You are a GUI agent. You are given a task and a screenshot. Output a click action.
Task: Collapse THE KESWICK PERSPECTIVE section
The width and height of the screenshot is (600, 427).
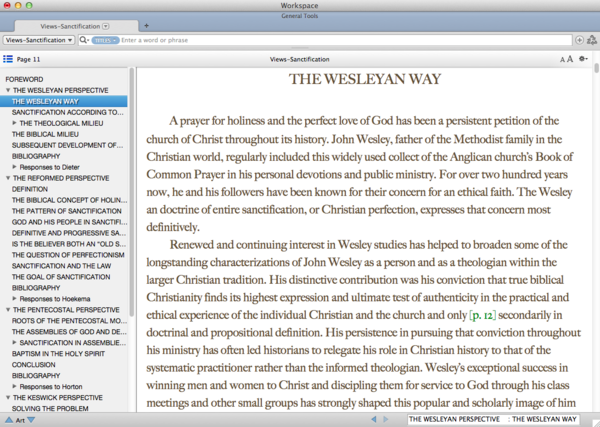click(8, 398)
